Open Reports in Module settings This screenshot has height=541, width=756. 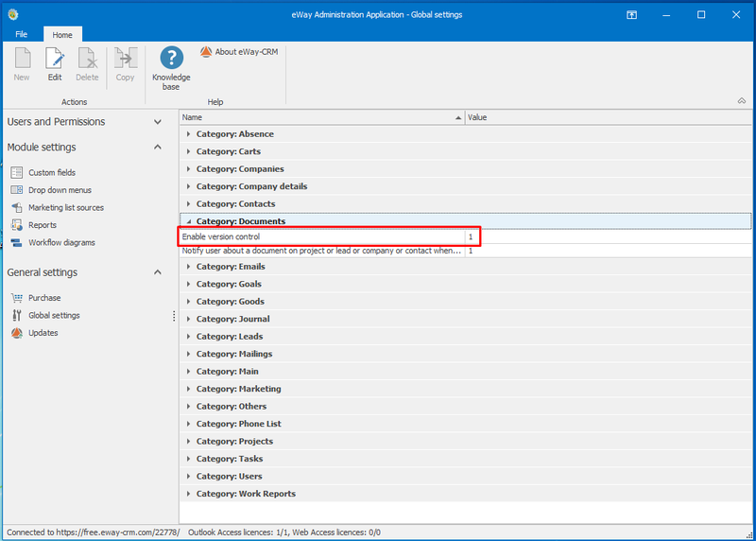tap(43, 225)
